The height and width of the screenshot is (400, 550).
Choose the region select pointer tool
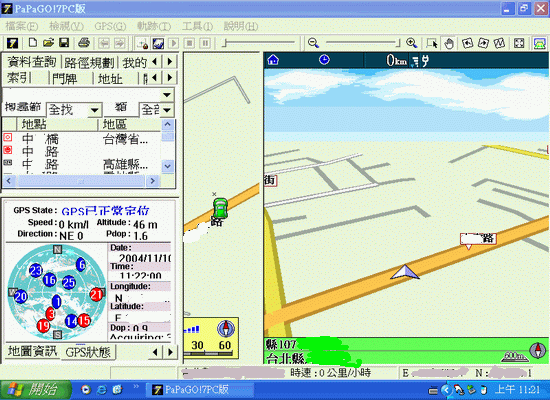coord(432,44)
